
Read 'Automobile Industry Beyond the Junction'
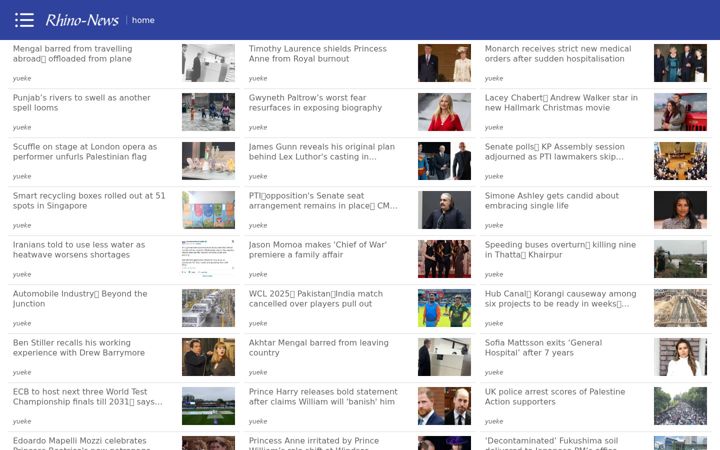[x=80, y=299]
